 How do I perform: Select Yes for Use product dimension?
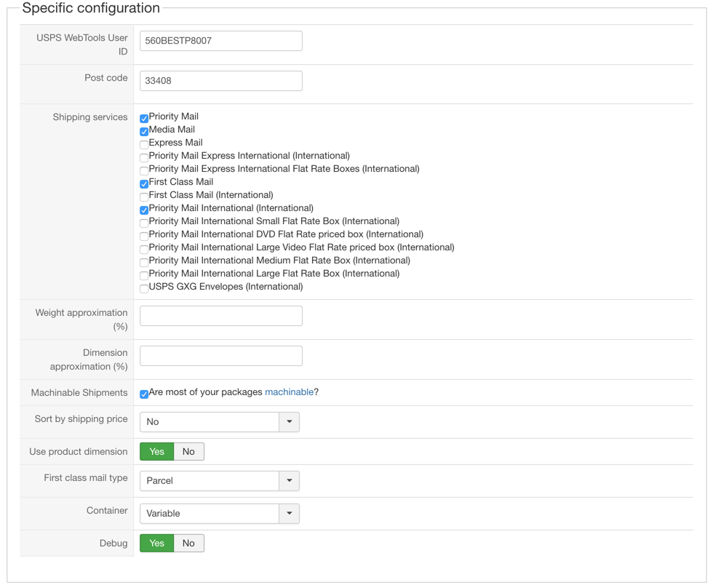(x=156, y=452)
